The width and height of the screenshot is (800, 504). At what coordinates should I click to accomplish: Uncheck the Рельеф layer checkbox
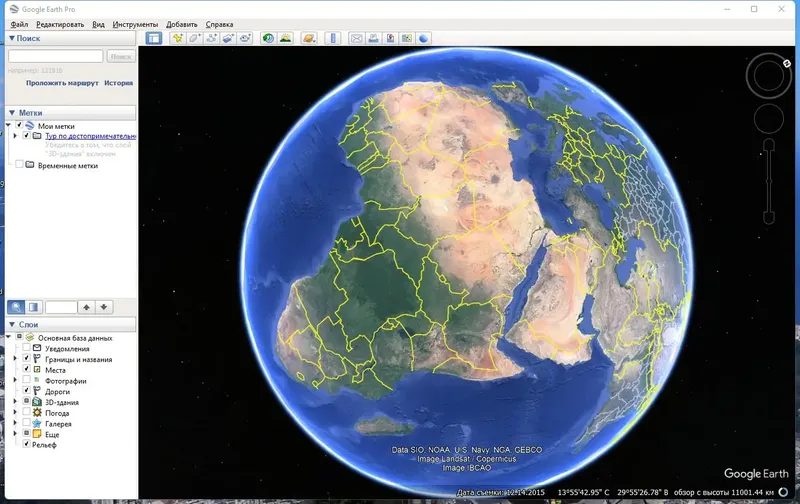[x=27, y=444]
